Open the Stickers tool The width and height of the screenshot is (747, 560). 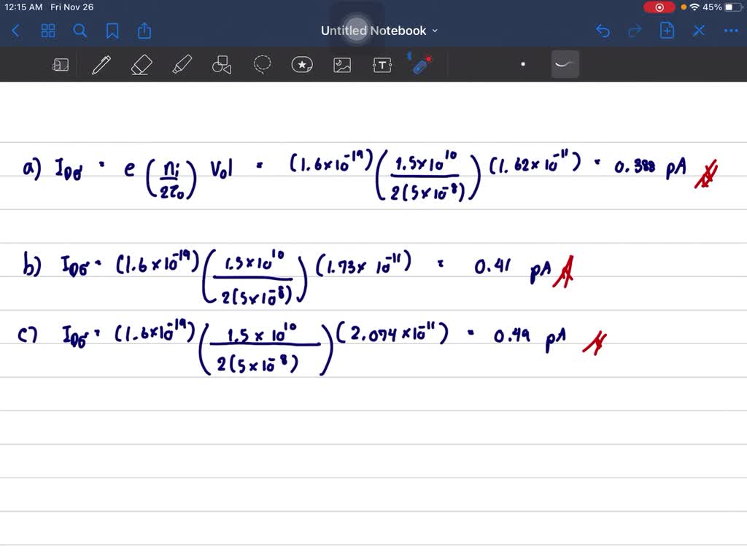coord(302,64)
